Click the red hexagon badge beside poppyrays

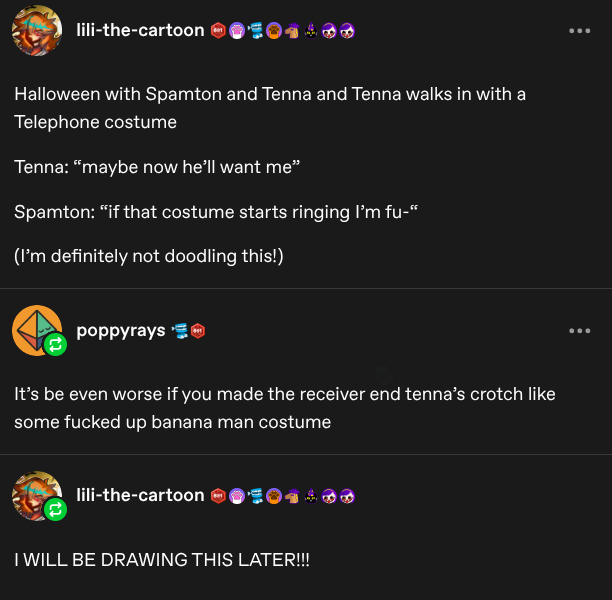pyautogui.click(x=198, y=331)
